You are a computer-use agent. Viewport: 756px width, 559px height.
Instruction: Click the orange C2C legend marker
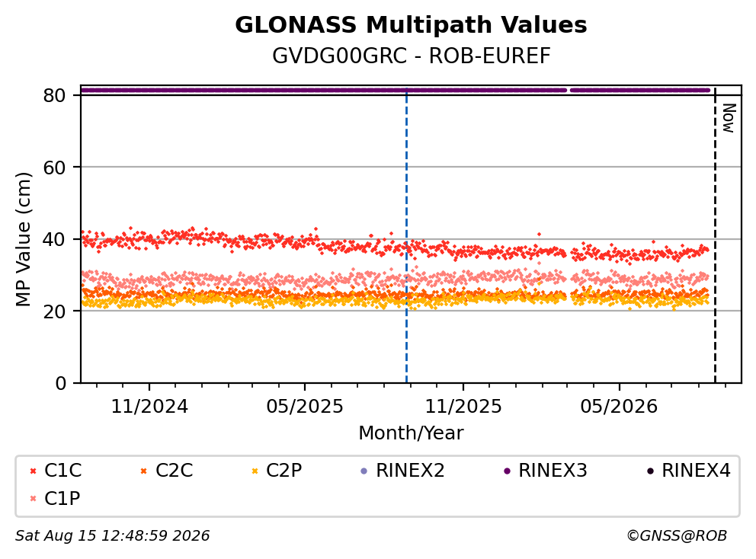coord(144,471)
